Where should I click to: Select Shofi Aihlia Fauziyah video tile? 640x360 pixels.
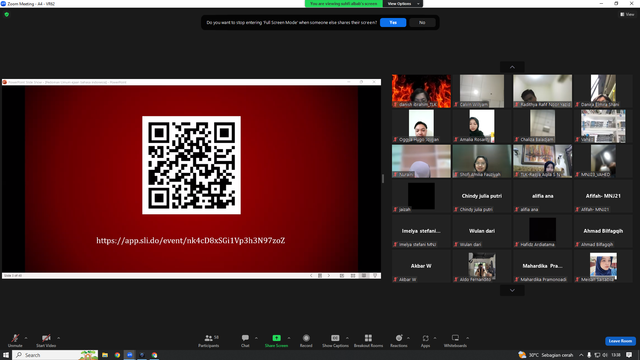click(482, 161)
